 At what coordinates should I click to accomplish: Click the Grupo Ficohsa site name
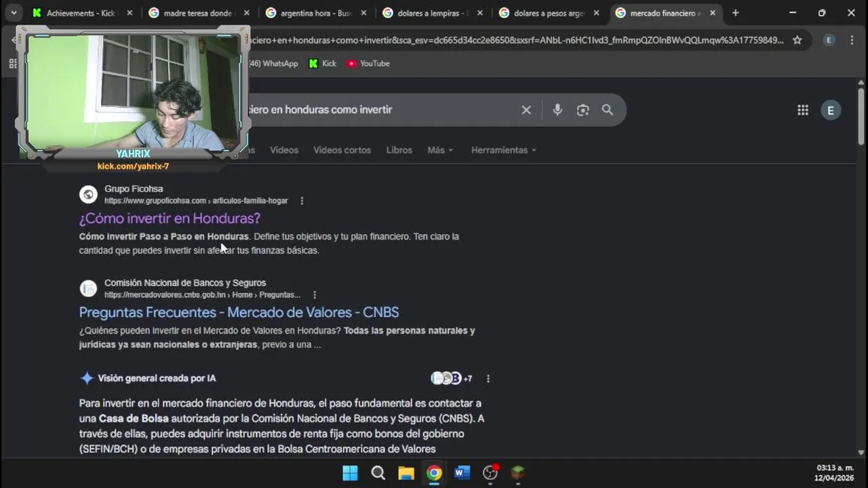[134, 189]
